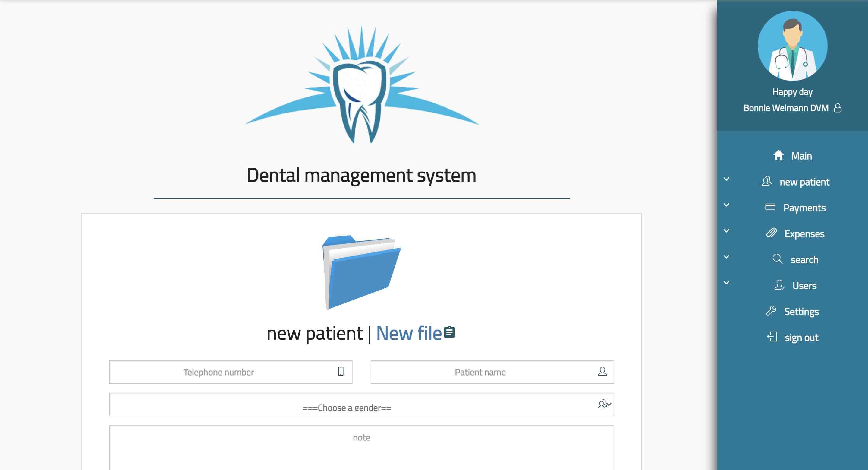Screen dimensions: 868x470
Task: Expand the new patient submenu chevron
Action: click(x=726, y=179)
